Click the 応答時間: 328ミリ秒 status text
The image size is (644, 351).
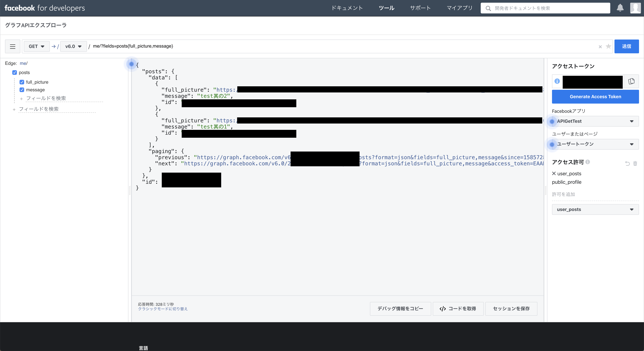[156, 304]
